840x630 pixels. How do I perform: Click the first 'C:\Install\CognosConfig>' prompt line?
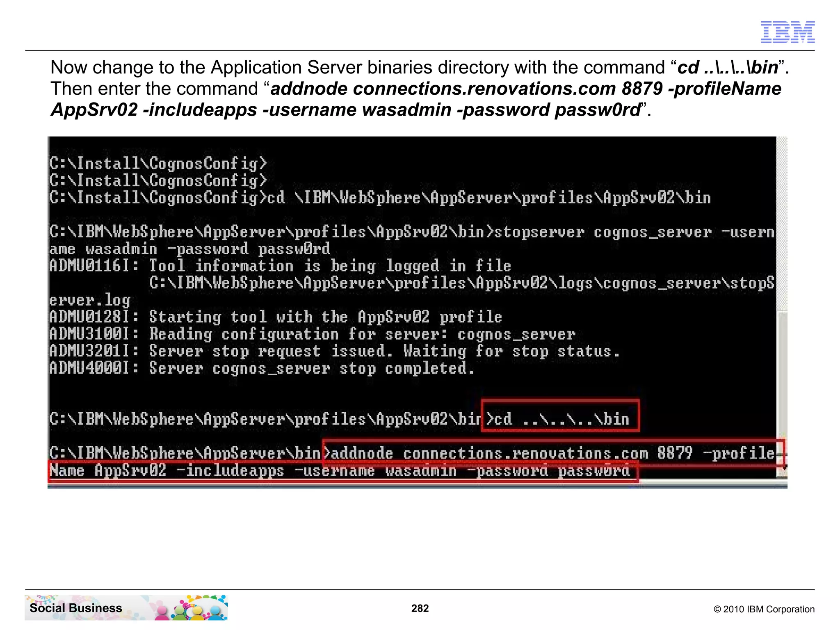tap(158, 163)
